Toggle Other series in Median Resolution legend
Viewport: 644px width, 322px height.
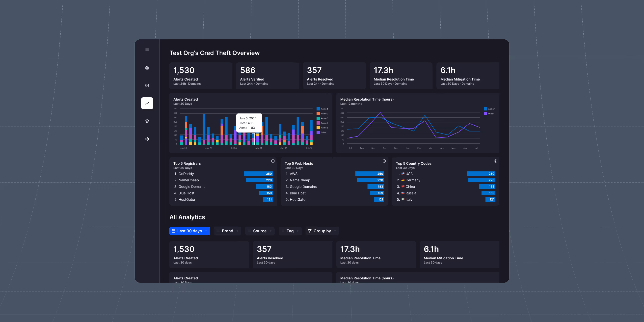(488, 114)
